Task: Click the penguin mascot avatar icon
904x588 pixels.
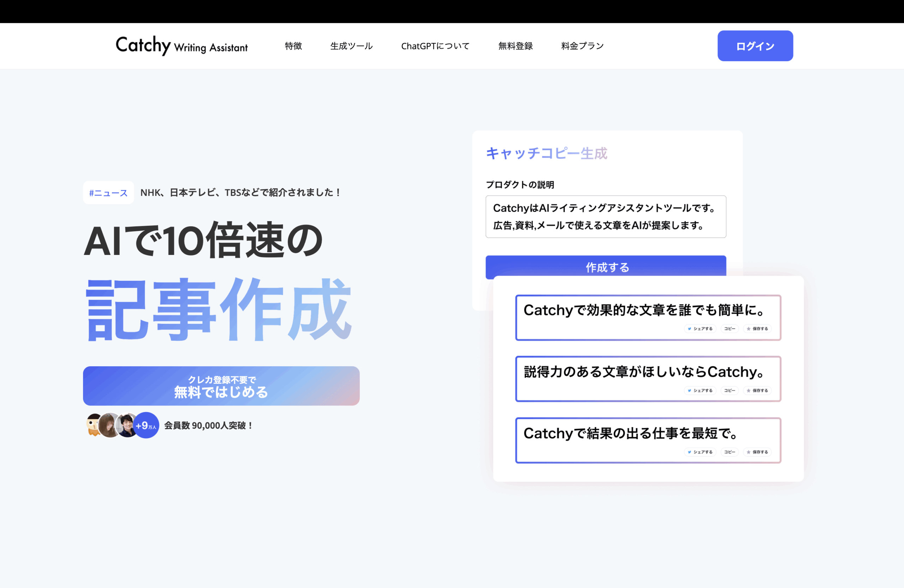Action: point(92,425)
